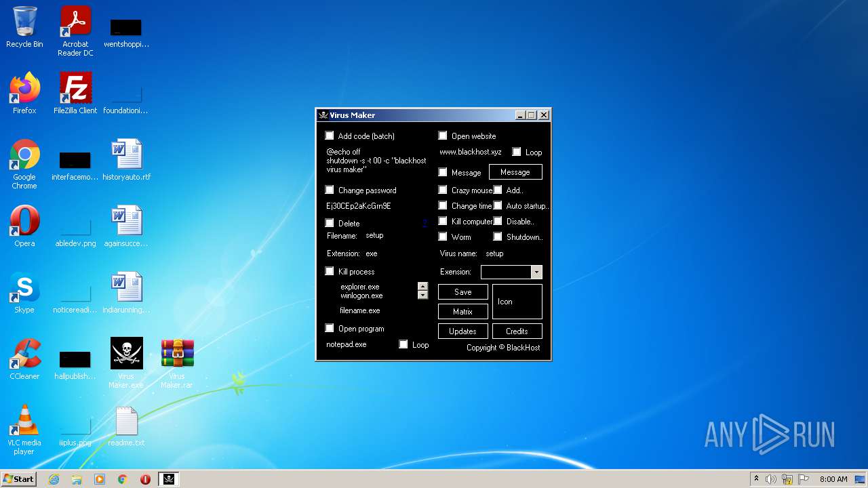Check the Crazy mouse option

443,190
